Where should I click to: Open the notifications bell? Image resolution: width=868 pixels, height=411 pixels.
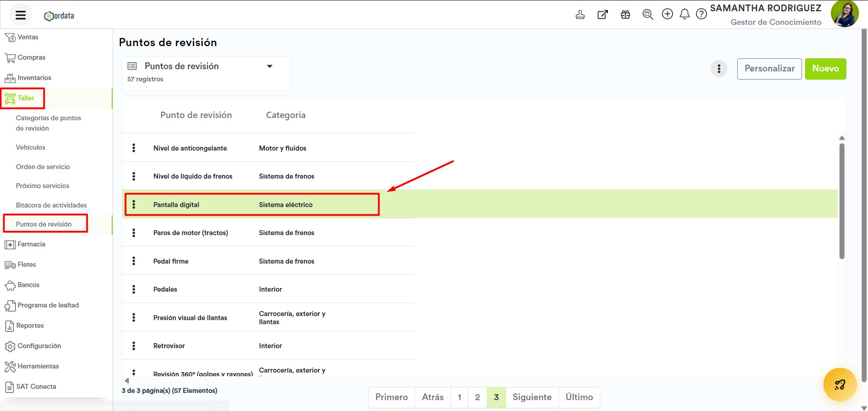coord(684,14)
